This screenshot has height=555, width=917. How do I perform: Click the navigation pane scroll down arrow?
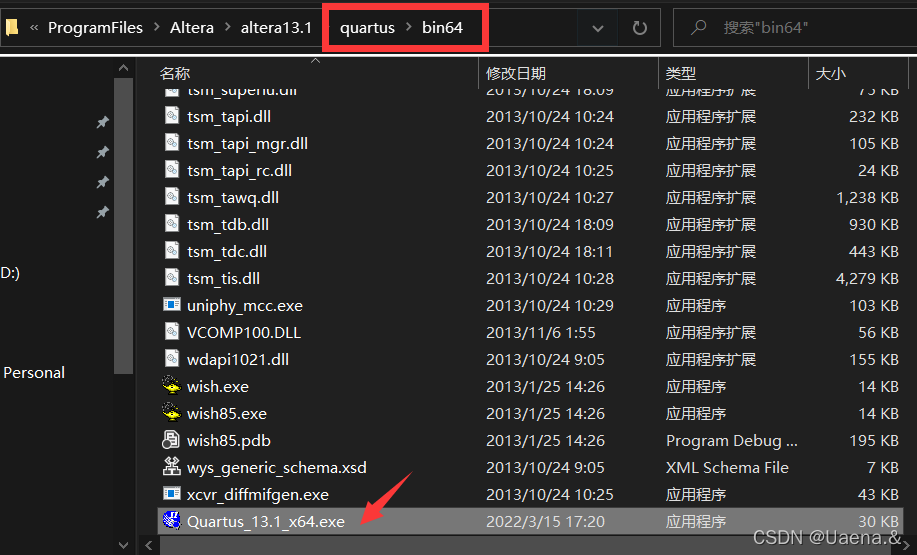(123, 545)
